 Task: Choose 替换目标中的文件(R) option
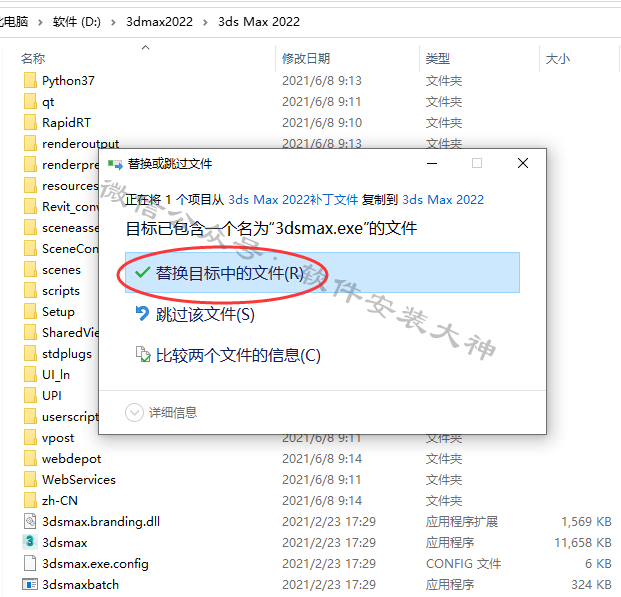[x=322, y=273]
